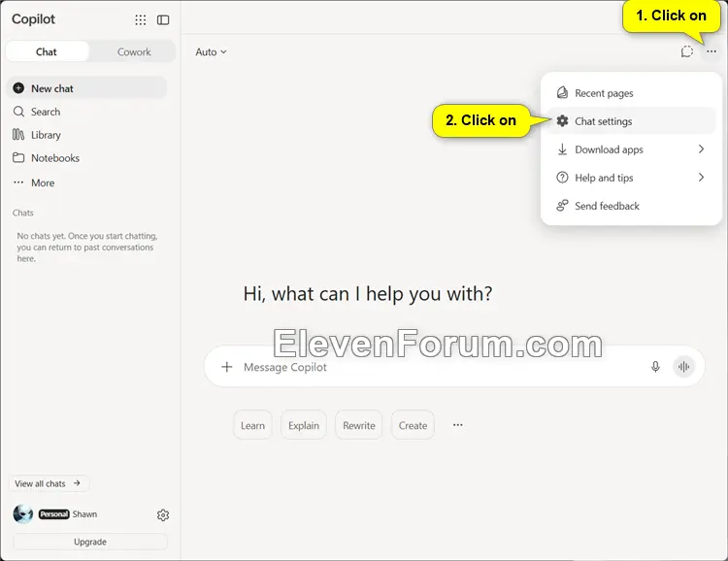Click the Chat settings gear icon
Screen dimensions: 728x561
[562, 120]
